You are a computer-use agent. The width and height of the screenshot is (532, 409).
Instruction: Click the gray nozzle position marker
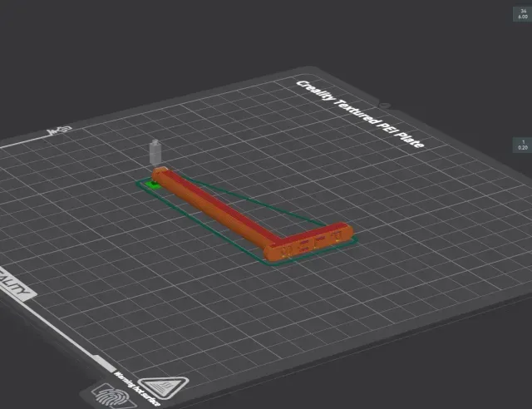pos(155,154)
